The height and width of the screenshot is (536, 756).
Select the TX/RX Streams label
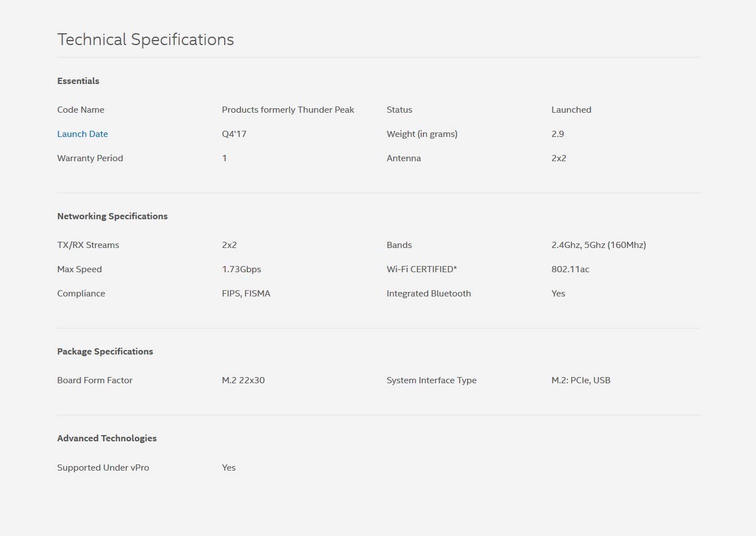(x=88, y=245)
